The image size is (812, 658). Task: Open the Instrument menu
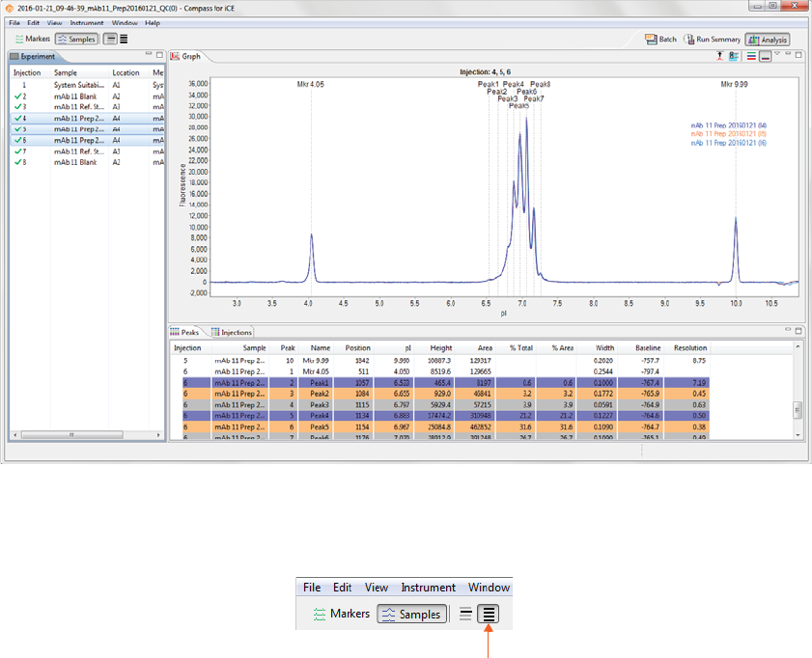[86, 22]
